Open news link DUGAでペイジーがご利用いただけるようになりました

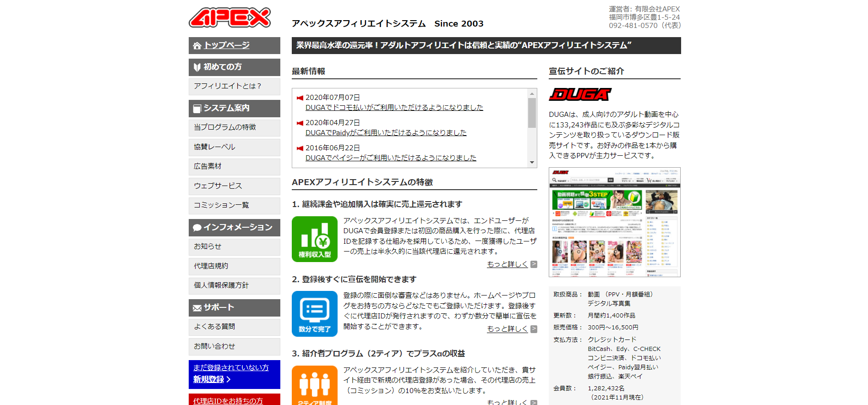tap(391, 158)
